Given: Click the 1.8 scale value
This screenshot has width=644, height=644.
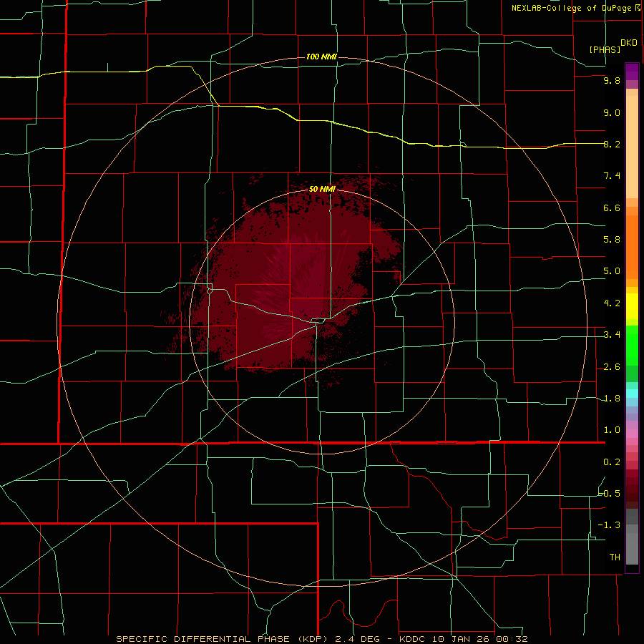Looking at the screenshot, I should click(612, 399).
